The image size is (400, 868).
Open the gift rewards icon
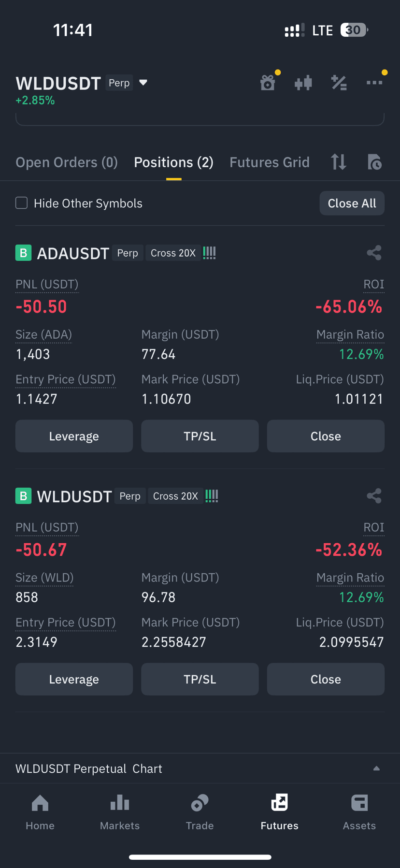(x=268, y=83)
